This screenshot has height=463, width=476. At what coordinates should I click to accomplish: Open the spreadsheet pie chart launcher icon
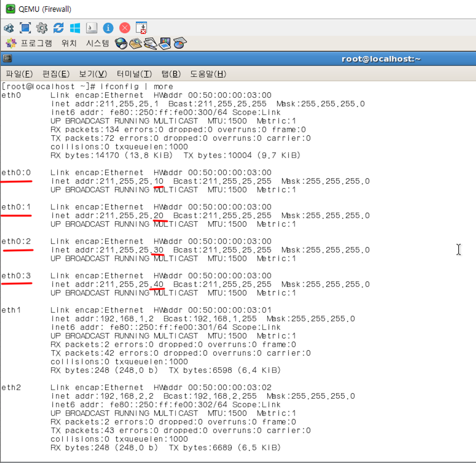pos(180,43)
